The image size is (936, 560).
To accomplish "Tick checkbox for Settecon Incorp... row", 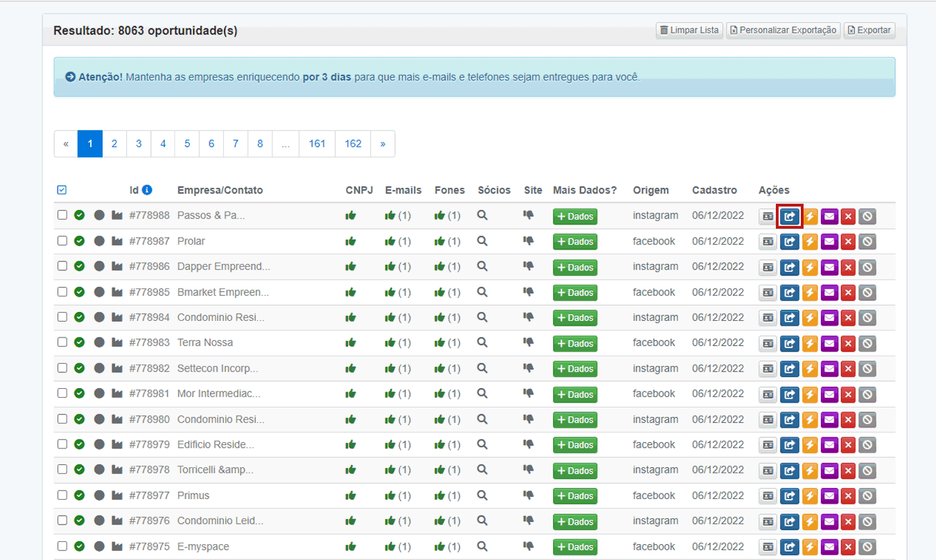I will click(x=62, y=368).
